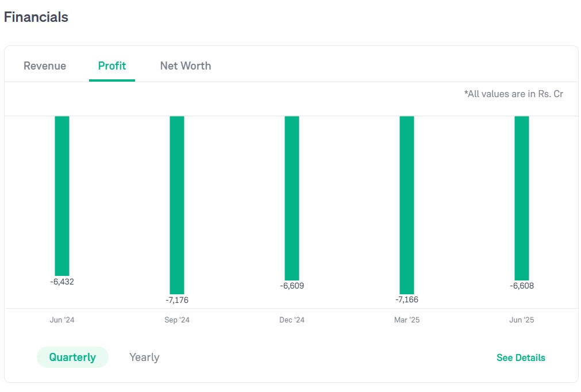Click the Mar '25 profit bar
The height and width of the screenshot is (392, 581).
407,205
